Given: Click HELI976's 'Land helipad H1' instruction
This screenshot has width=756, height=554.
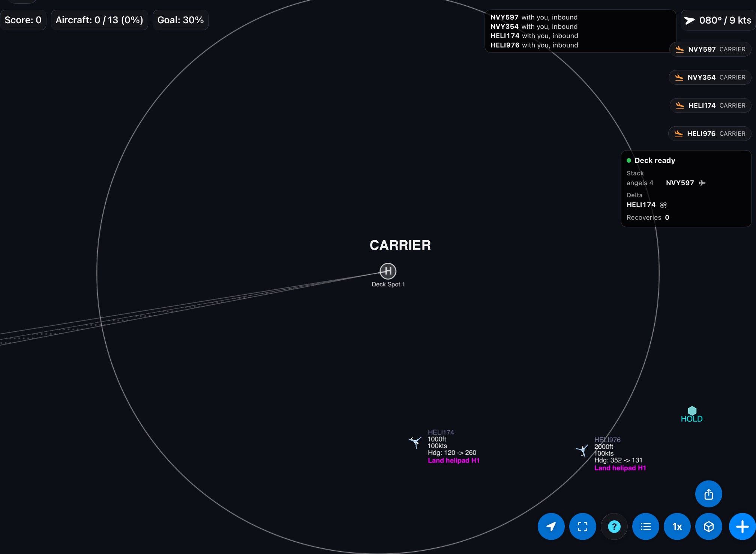Looking at the screenshot, I should click(x=620, y=468).
